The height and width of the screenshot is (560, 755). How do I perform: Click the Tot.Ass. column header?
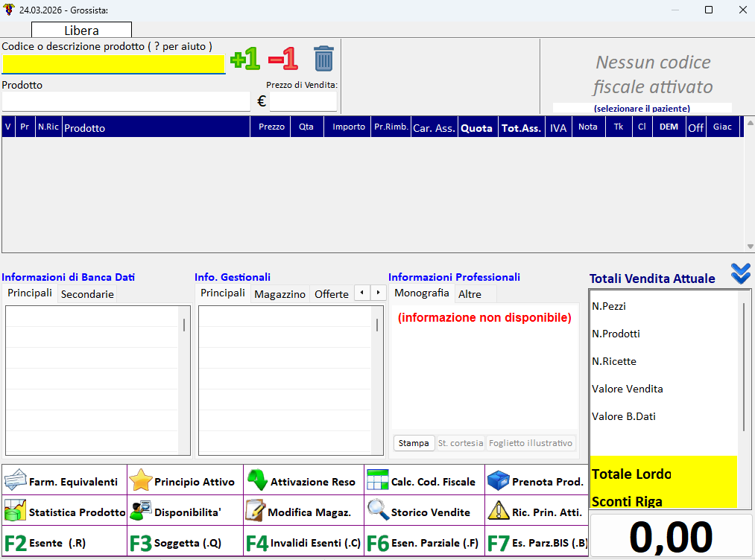[x=521, y=127]
